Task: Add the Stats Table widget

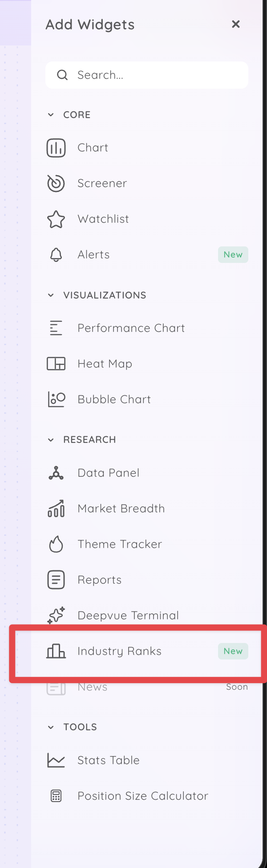Action: (x=109, y=761)
